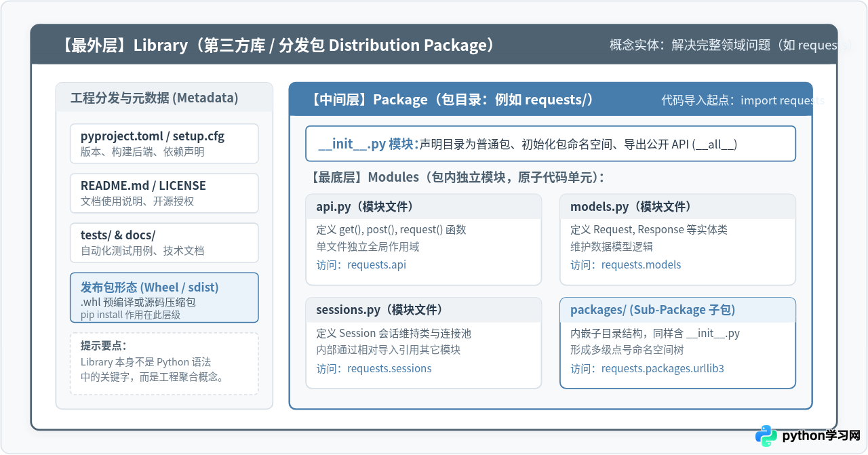The height and width of the screenshot is (455, 868).
Task: Select the Metadata panel heading
Action: point(155,98)
